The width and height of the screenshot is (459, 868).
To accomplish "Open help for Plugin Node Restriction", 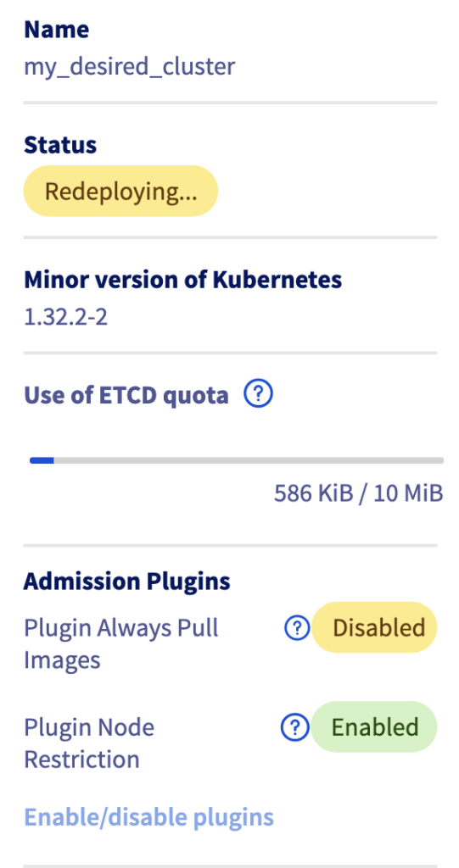I will click(295, 726).
